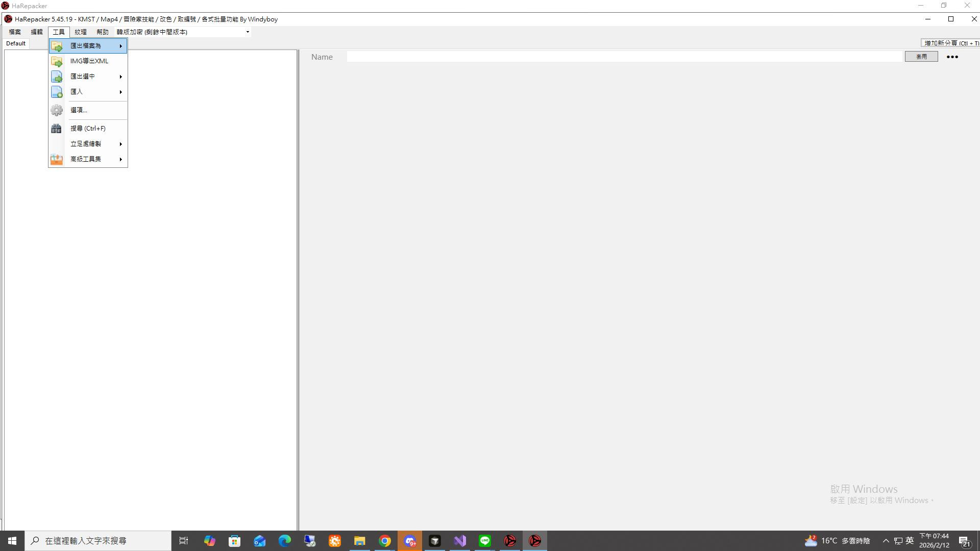The height and width of the screenshot is (551, 980).
Task: Close the open 工具 menu
Action: point(59,32)
